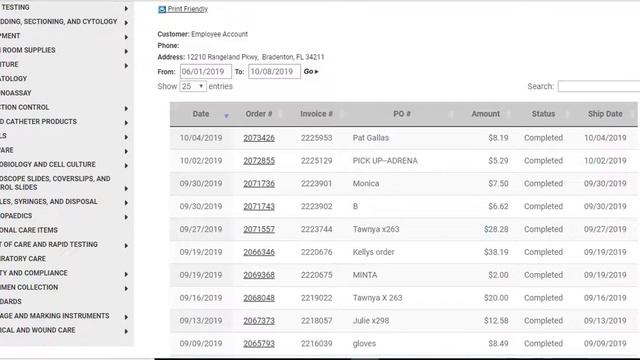
Task: Open the Infection Control category
Action: click(x=24, y=107)
